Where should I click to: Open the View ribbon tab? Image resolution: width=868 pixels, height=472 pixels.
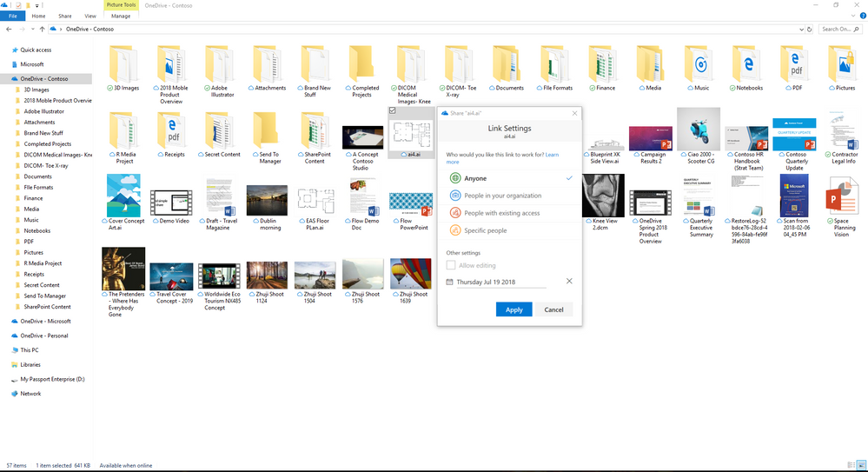(x=90, y=16)
